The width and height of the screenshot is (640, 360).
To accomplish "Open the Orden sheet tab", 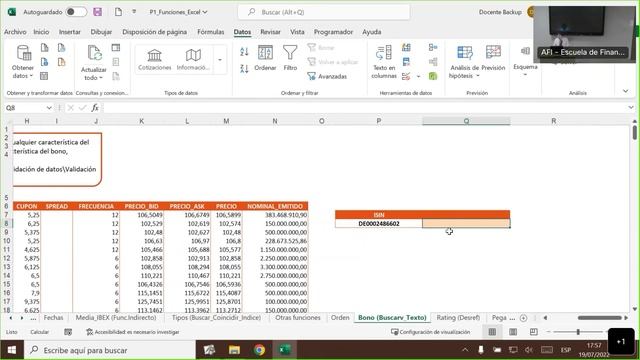I will pos(340,318).
